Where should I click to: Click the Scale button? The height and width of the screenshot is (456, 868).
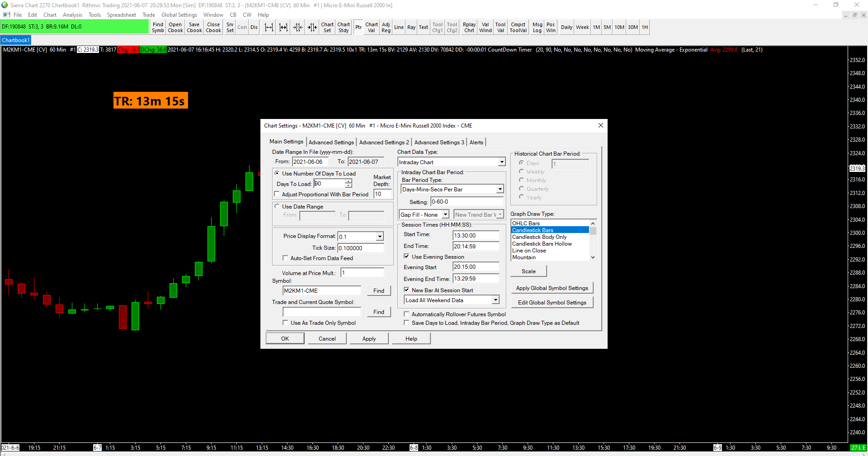pos(528,271)
